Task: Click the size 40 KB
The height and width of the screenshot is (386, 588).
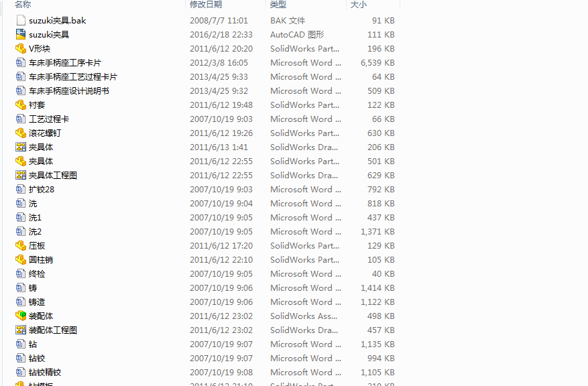Action: coord(384,273)
